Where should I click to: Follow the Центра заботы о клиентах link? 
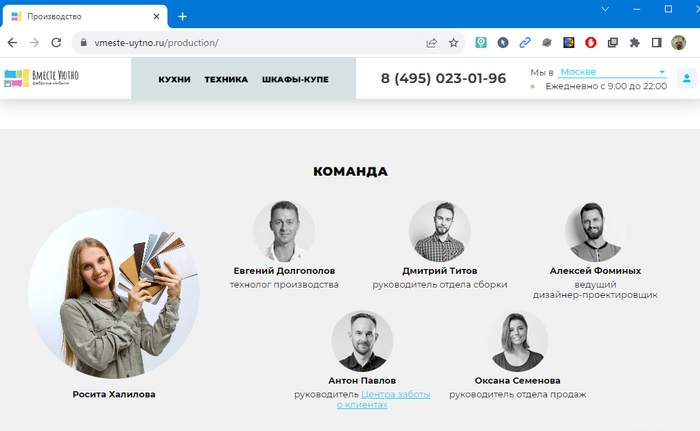pos(383,399)
